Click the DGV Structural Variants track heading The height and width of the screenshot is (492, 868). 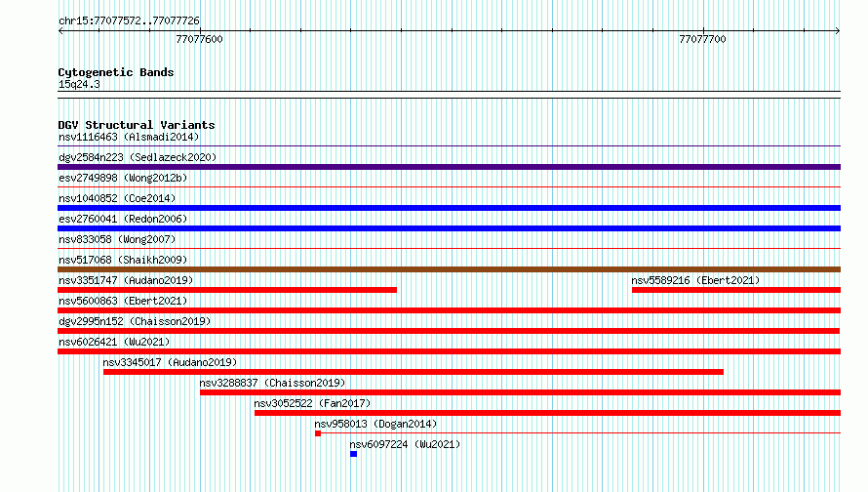point(137,125)
